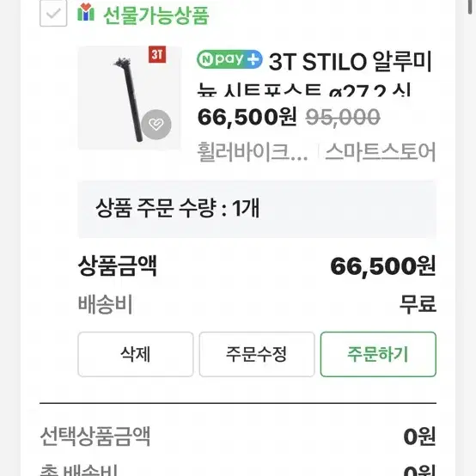Click the green 주문하기 order button
The height and width of the screenshot is (476, 476).
(378, 354)
